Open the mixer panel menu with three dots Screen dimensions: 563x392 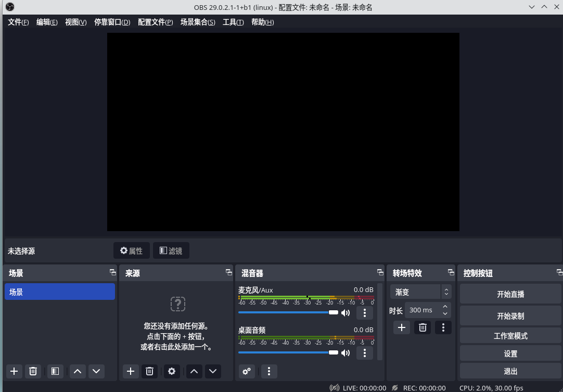pos(269,371)
